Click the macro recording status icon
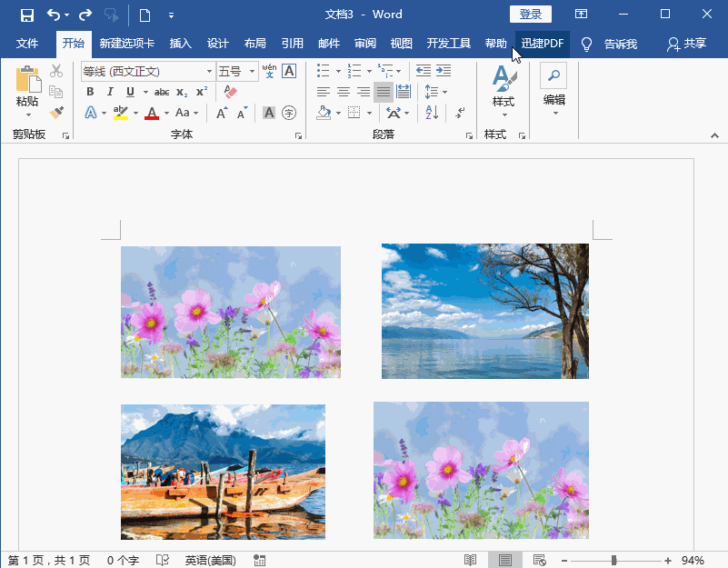The height and width of the screenshot is (568, 728). tap(259, 560)
